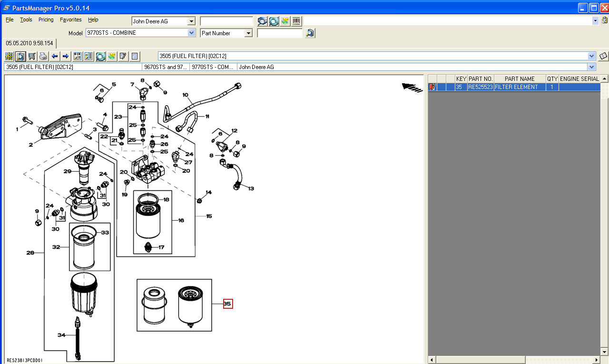Click the PART NO. column header
609x364 pixels.
[481, 79]
